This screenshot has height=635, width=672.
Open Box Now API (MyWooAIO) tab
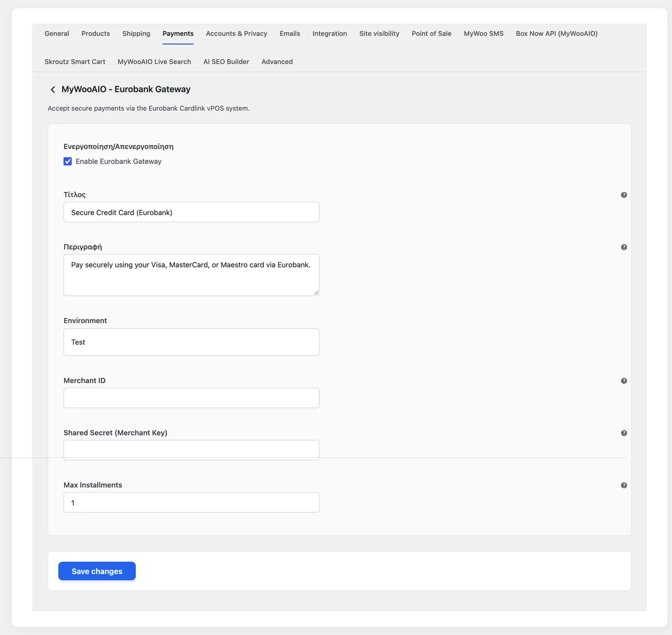click(x=557, y=34)
